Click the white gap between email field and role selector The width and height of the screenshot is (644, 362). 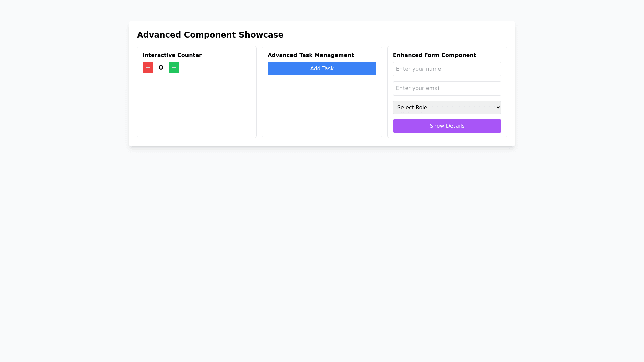click(x=447, y=98)
